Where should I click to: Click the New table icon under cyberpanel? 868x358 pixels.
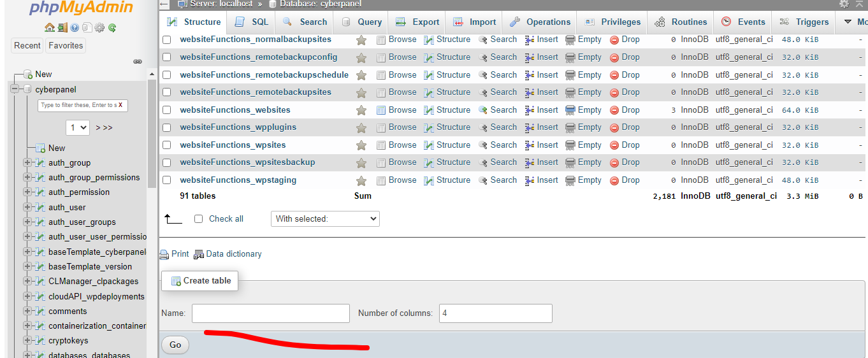(x=40, y=148)
